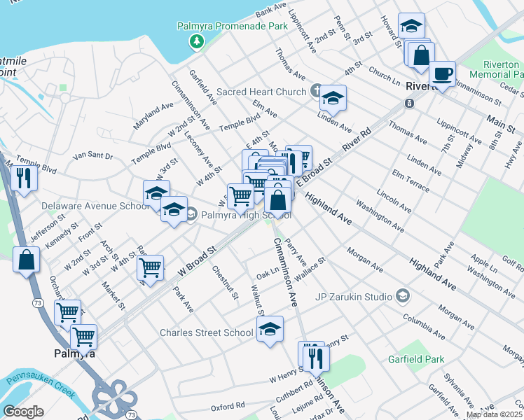524x420 pixels.
Task: Click the Jefferson St label
Action: coord(48,228)
